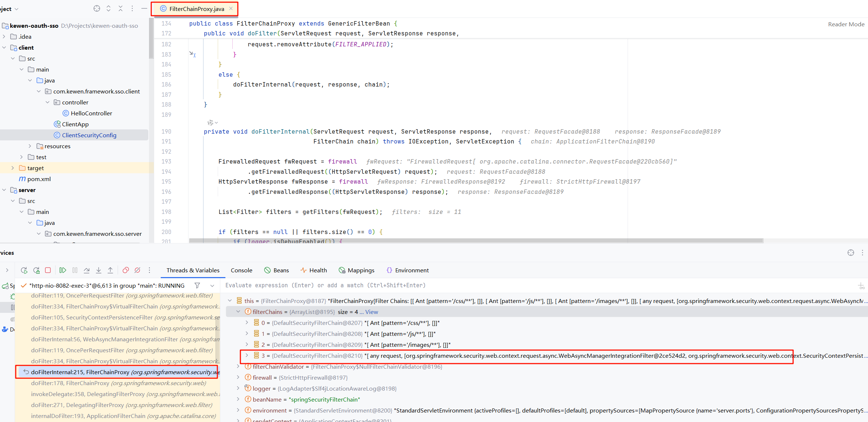Open the Threads & Variables tab

[x=193, y=270]
